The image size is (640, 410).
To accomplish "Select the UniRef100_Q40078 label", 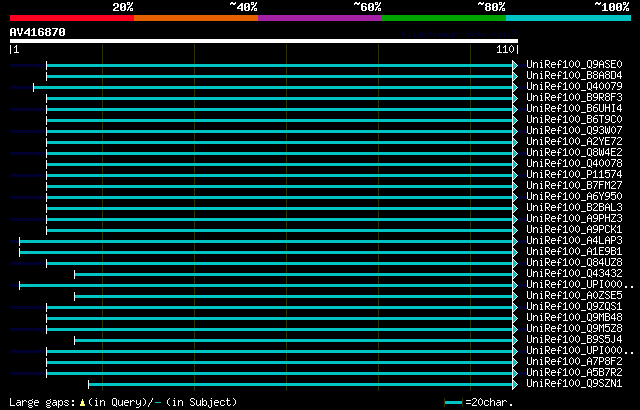I will click(574, 164).
